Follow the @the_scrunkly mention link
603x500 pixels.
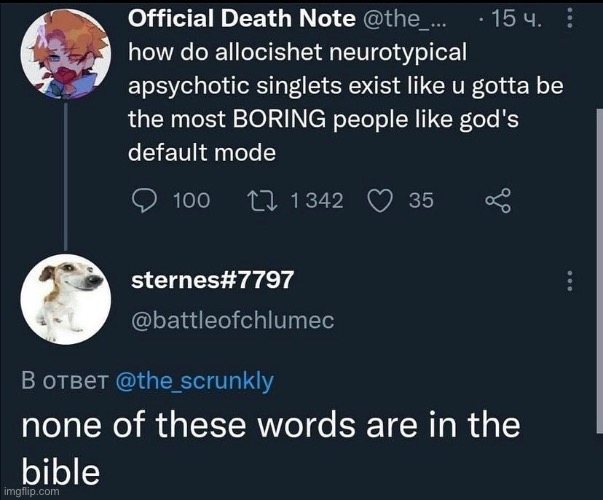pyautogui.click(x=194, y=380)
